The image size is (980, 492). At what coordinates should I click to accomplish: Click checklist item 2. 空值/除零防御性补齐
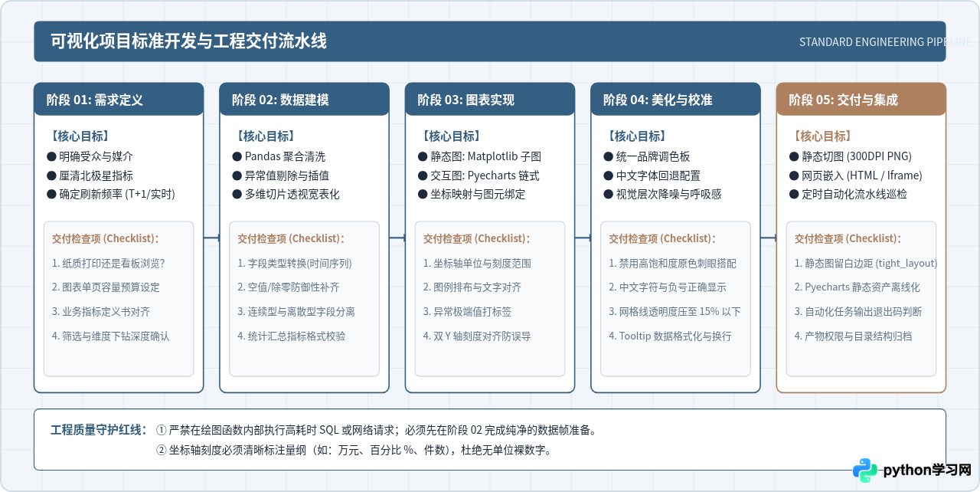point(289,287)
